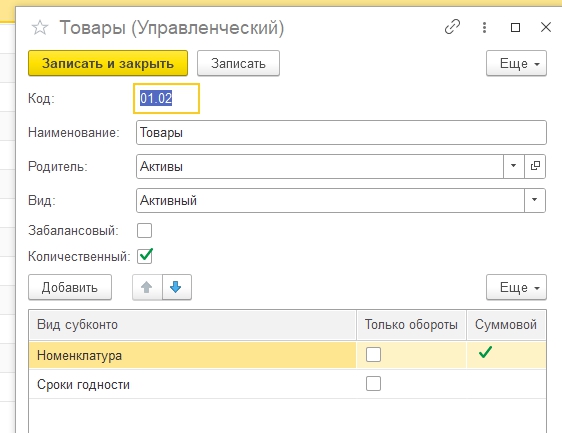
Task: Open the three-dot options menu
Action: coord(484,27)
